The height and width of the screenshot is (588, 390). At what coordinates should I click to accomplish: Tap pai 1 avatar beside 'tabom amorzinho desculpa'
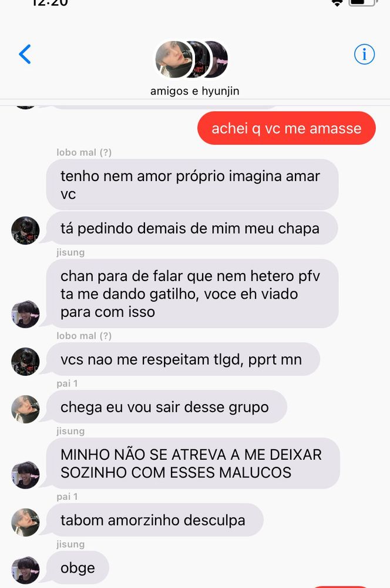click(x=25, y=522)
